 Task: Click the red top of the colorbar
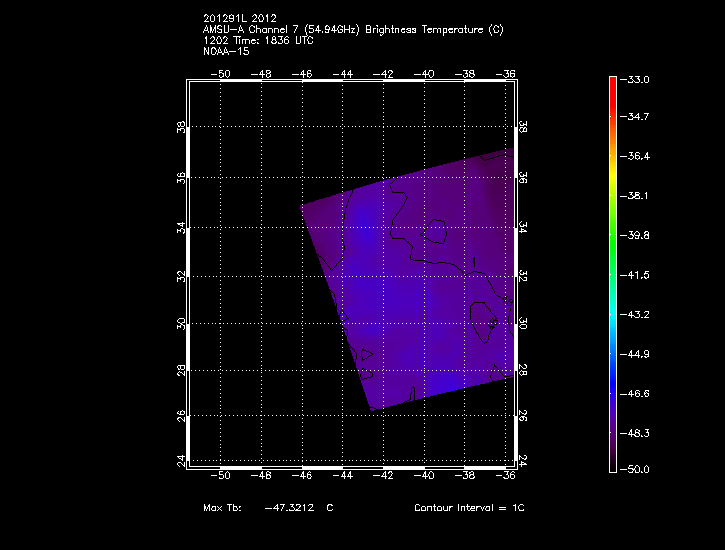pos(613,84)
